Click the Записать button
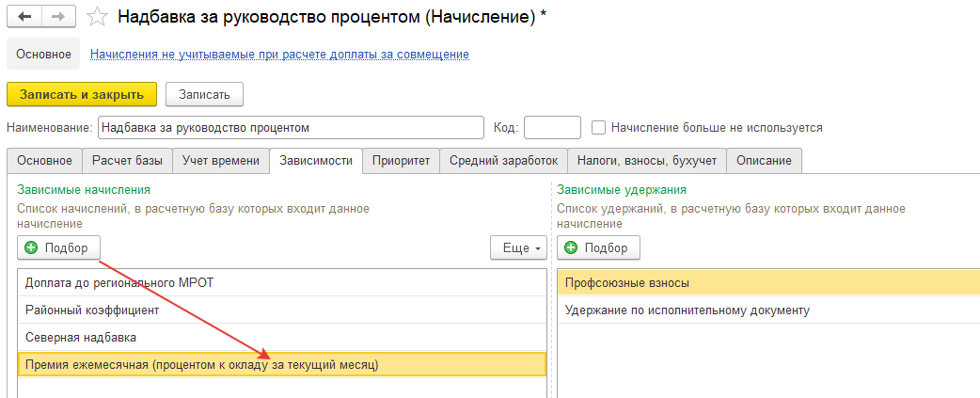The image size is (980, 398). pos(204,94)
